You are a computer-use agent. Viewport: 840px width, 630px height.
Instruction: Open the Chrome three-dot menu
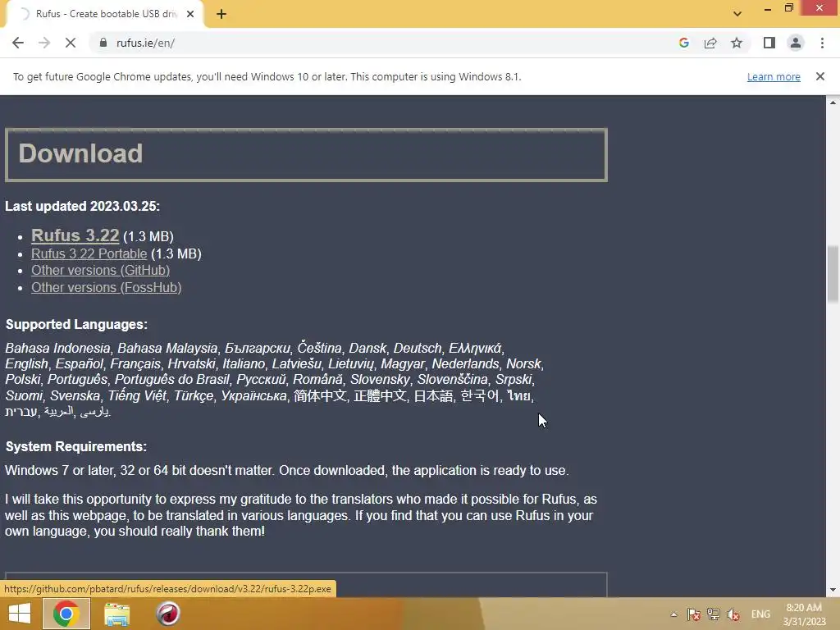pyautogui.click(x=822, y=43)
